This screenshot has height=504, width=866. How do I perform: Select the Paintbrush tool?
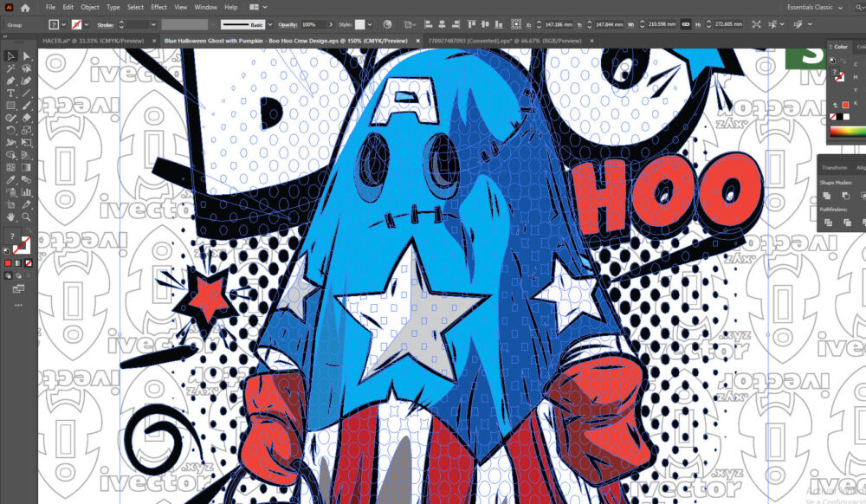(26, 105)
